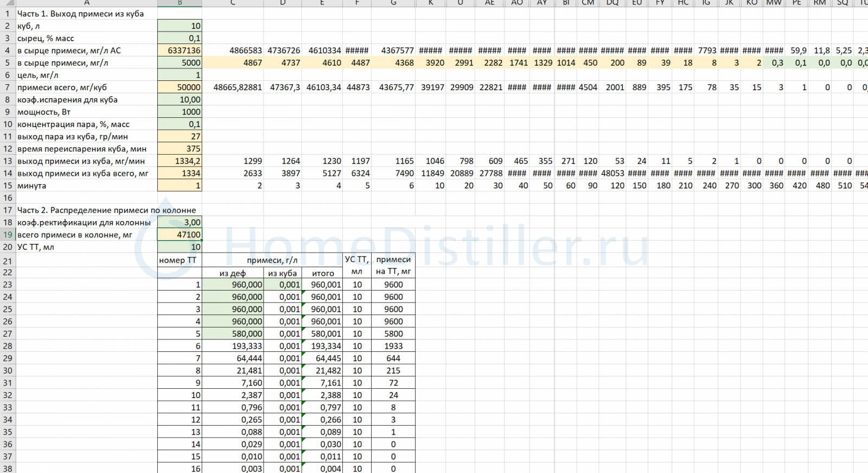The height and width of the screenshot is (473, 868).
Task: Select the row 38 header number
Action: click(x=8, y=468)
